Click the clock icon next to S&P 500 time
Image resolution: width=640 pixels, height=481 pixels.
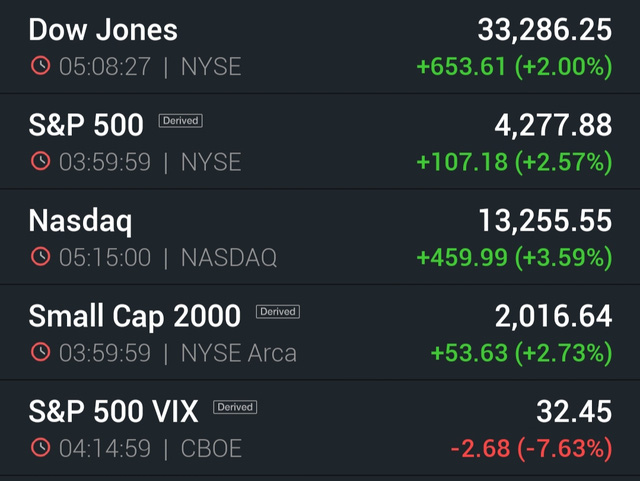click(40, 161)
